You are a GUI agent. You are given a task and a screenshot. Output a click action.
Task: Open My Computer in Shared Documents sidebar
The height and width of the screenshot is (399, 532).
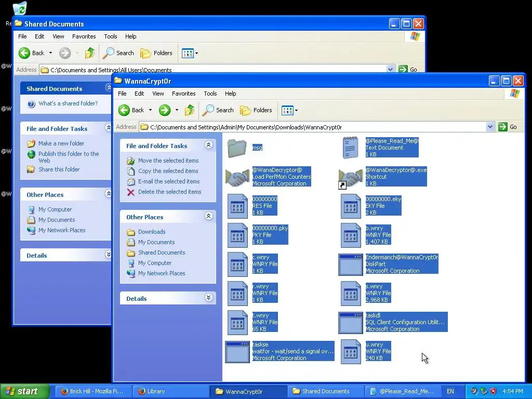pyautogui.click(x=55, y=210)
